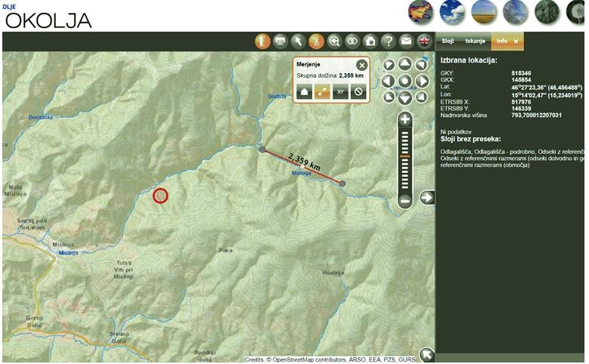Select XY coordinate mode in Merjenje panel
589x364 pixels.
coord(340,92)
